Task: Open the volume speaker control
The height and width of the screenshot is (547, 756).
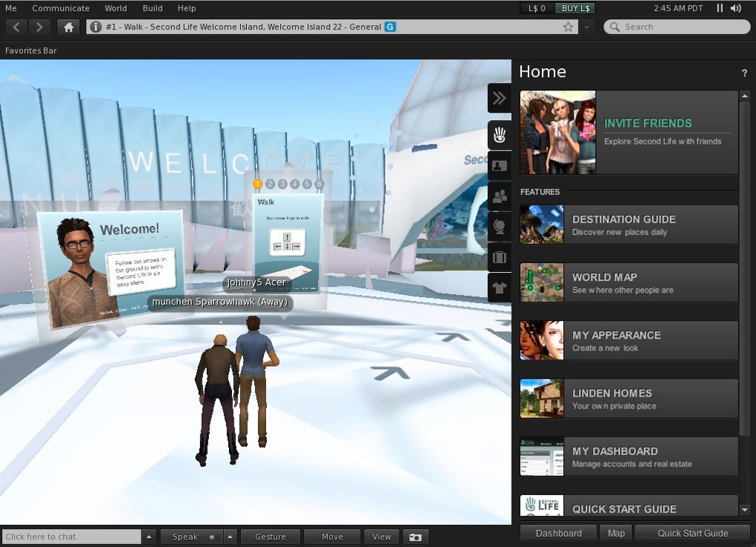Action: (736, 8)
